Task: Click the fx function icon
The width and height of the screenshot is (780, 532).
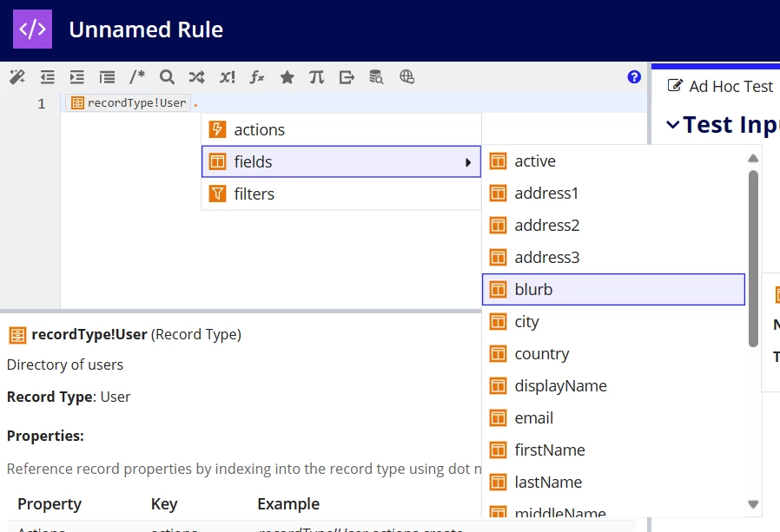Action: (x=257, y=77)
